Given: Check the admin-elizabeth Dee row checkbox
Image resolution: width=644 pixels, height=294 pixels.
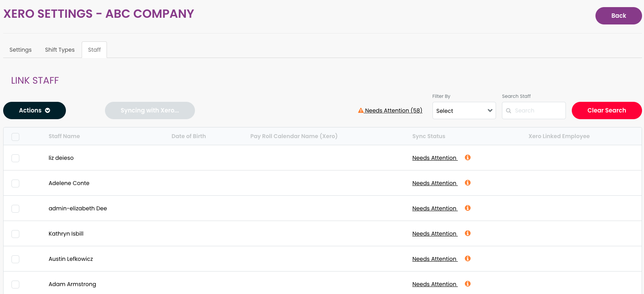Looking at the screenshot, I should pyautogui.click(x=15, y=209).
